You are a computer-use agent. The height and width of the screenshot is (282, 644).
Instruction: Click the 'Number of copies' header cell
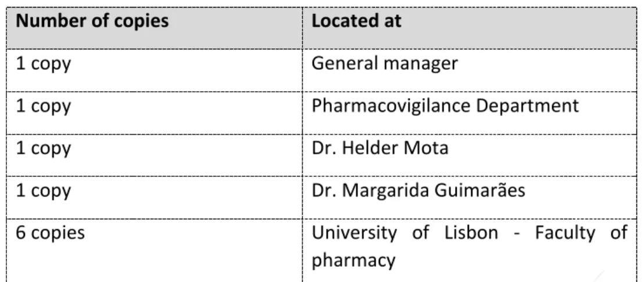tap(155, 28)
